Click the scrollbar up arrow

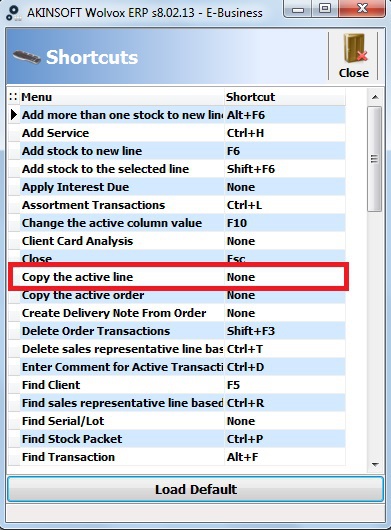point(375,97)
